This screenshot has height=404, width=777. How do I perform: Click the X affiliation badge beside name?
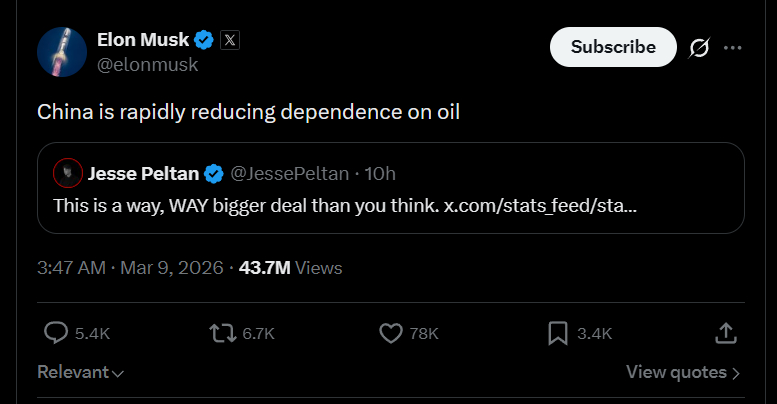pyautogui.click(x=230, y=41)
